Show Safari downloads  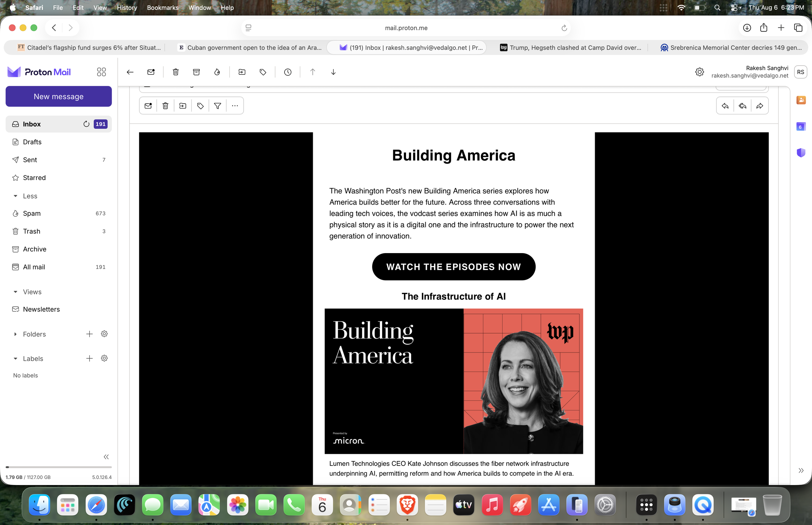[747, 28]
